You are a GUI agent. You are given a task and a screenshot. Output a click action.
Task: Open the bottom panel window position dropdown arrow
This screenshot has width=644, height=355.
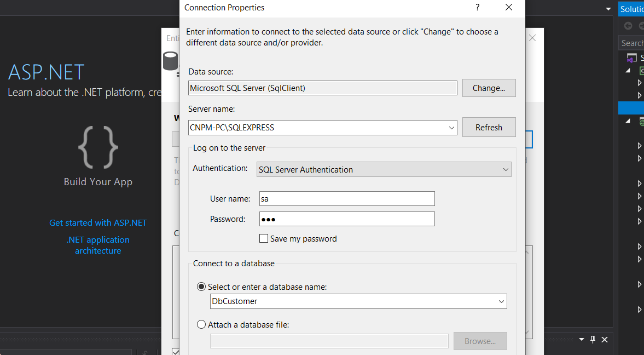point(582,339)
